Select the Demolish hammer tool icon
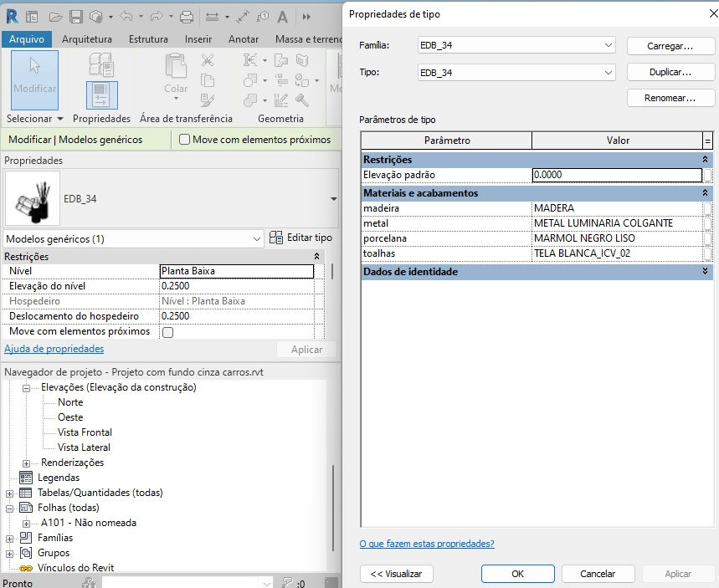This screenshot has width=719, height=588. (x=301, y=100)
